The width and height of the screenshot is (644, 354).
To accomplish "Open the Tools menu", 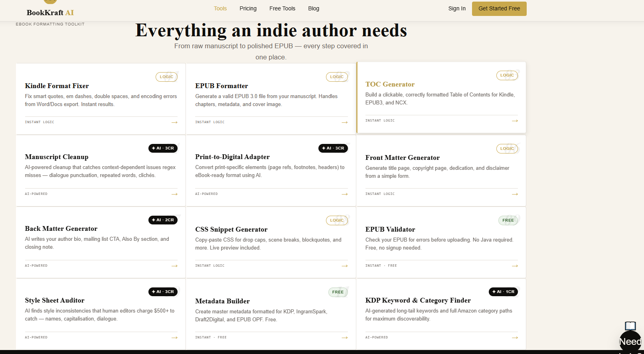I will (x=220, y=8).
